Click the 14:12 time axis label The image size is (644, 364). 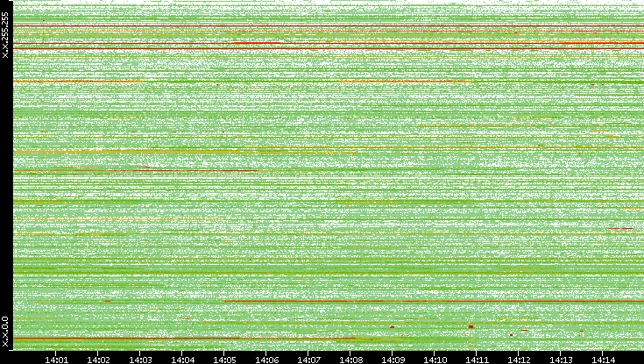519,360
